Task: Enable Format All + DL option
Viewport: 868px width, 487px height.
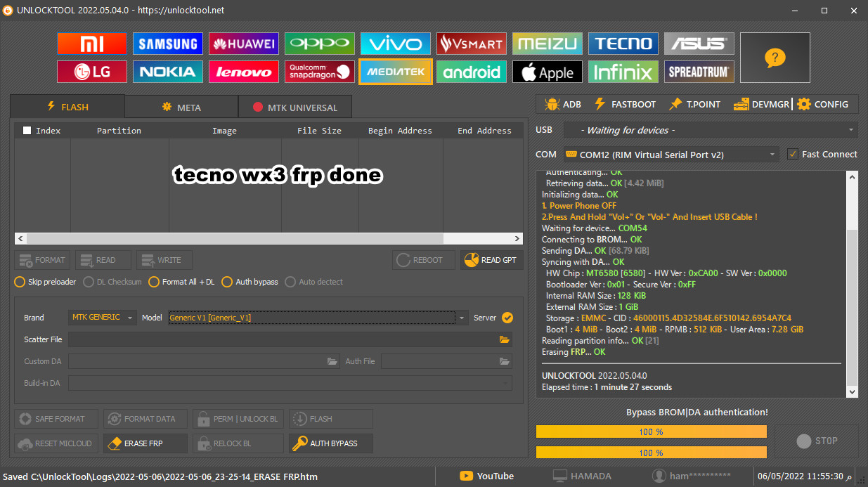Action: (x=181, y=282)
